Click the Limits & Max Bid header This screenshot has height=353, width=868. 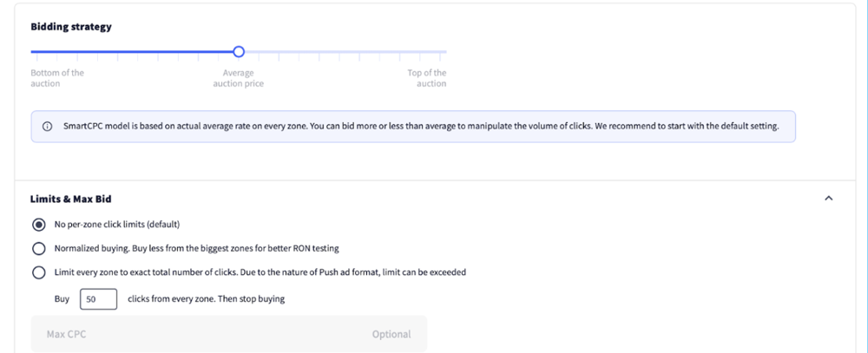[71, 199]
